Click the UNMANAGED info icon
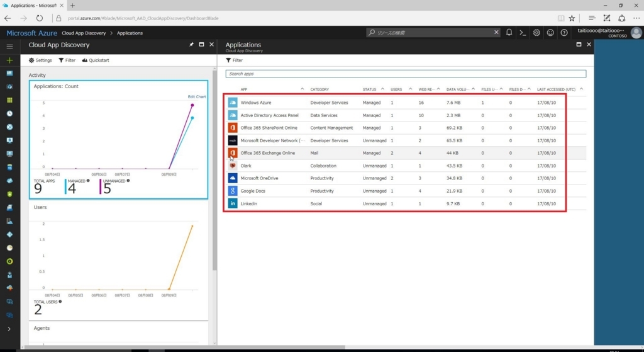Viewport: 644px width, 352px height. click(x=128, y=181)
